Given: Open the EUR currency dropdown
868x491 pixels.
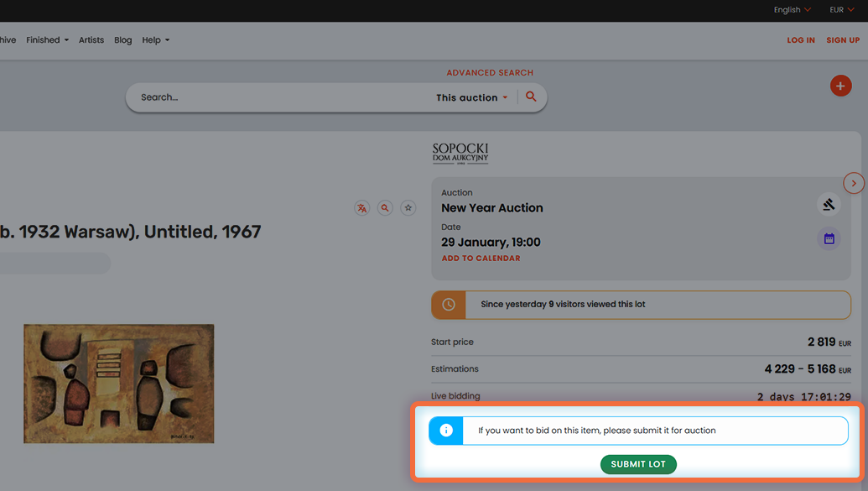Looking at the screenshot, I should 841,10.
